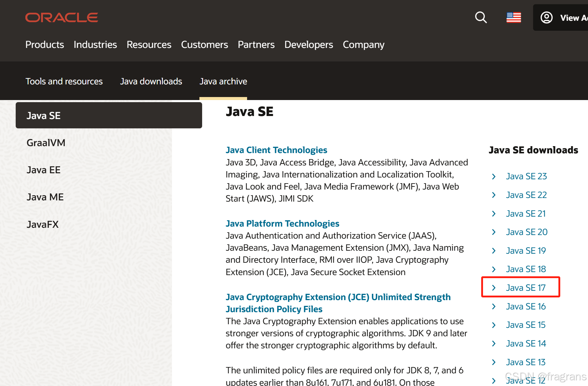Open the Java Platform Technologies link

point(282,224)
